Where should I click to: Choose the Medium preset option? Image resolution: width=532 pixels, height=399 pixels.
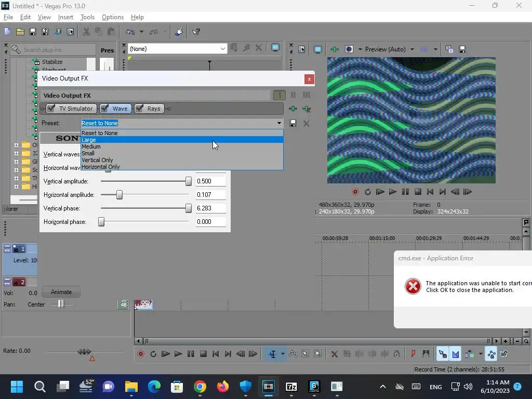click(182, 147)
